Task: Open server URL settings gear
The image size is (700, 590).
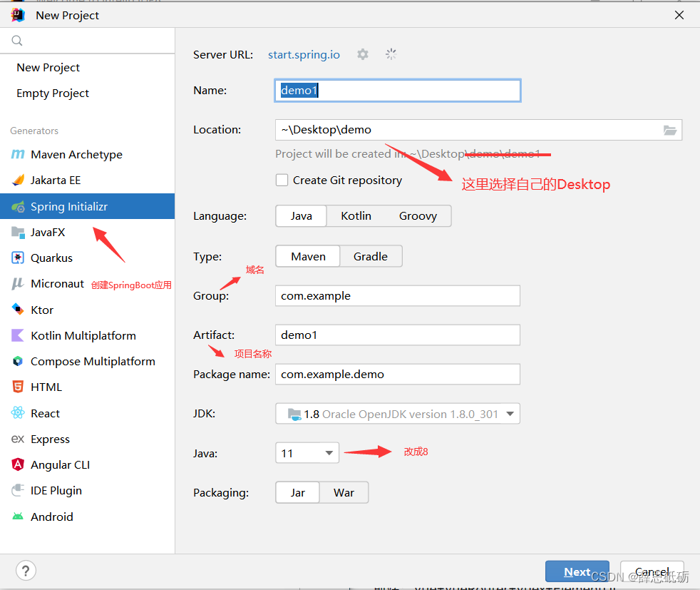Action: point(363,54)
